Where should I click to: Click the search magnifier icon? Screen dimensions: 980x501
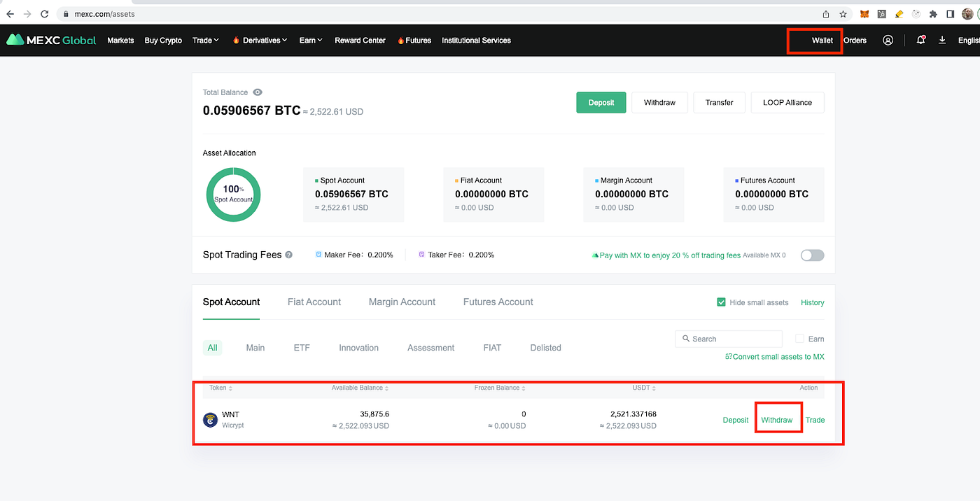pyautogui.click(x=685, y=339)
